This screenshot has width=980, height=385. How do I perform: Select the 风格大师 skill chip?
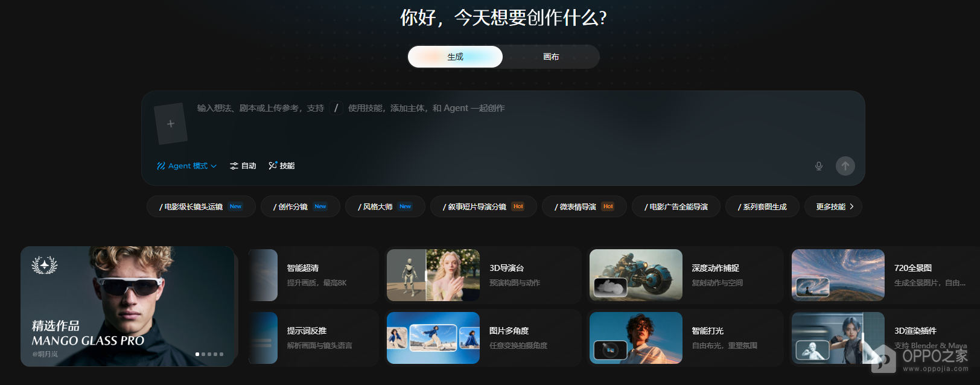click(385, 206)
